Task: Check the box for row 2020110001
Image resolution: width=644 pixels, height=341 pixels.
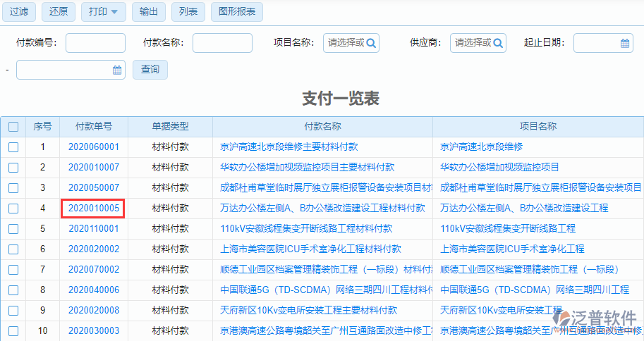Action: pyautogui.click(x=13, y=228)
